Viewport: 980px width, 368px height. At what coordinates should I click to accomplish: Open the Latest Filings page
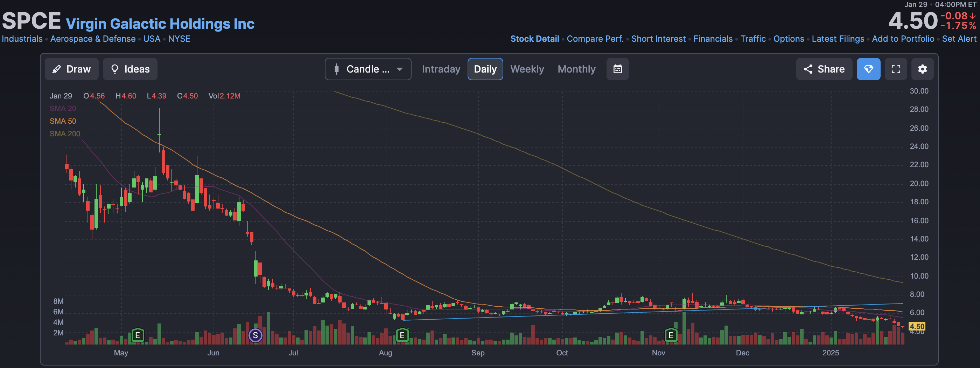point(838,39)
